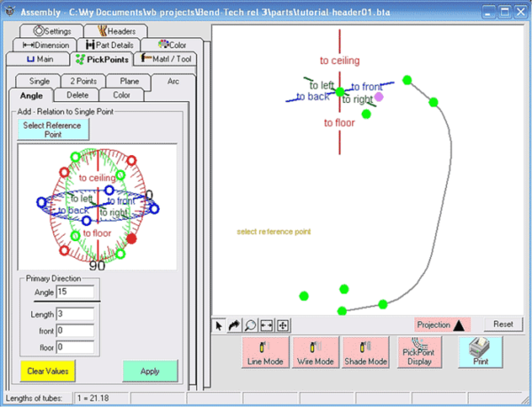The image size is (532, 407).
Task: Activate the curved arrow rotate tool
Action: (236, 325)
